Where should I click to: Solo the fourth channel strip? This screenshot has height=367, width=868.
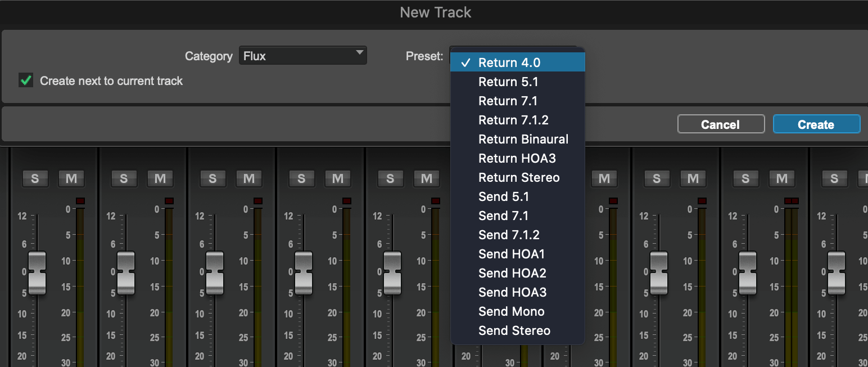coord(301,178)
